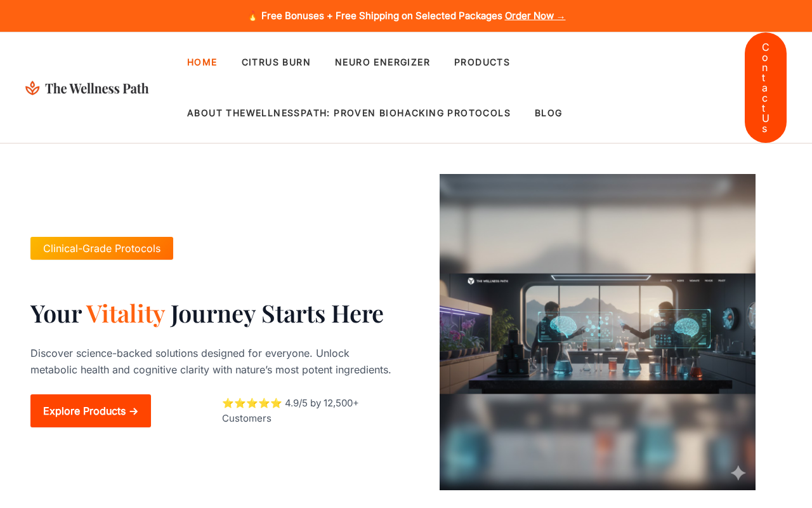Click the laboratory hero image

[598, 332]
